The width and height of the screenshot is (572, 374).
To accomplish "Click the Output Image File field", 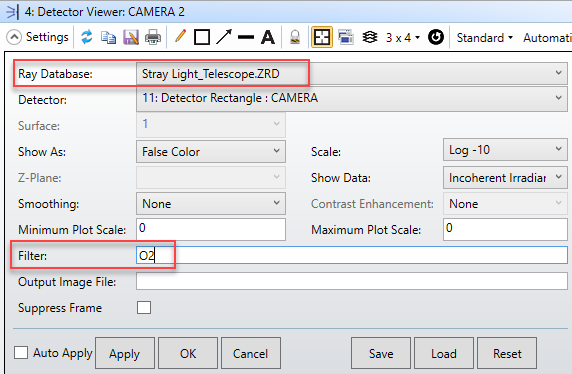I will [x=352, y=281].
